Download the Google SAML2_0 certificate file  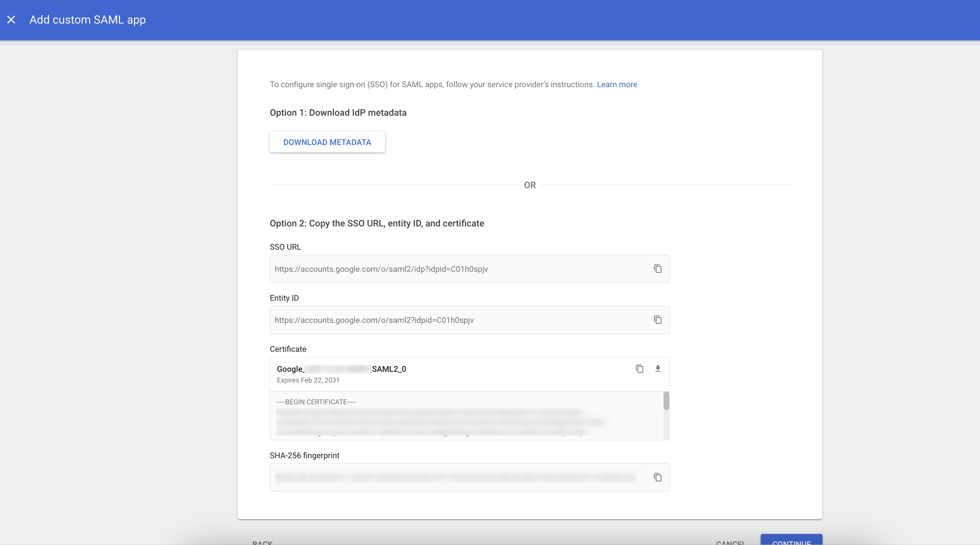tap(657, 369)
